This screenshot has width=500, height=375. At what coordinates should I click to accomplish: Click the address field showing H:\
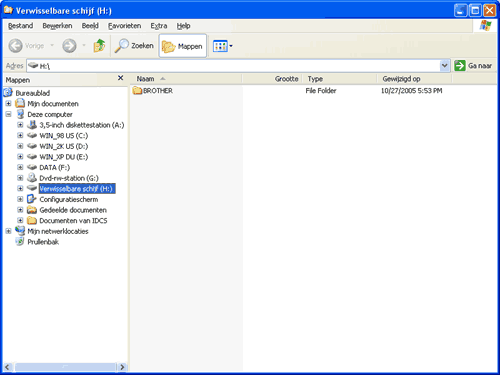pyautogui.click(x=233, y=66)
